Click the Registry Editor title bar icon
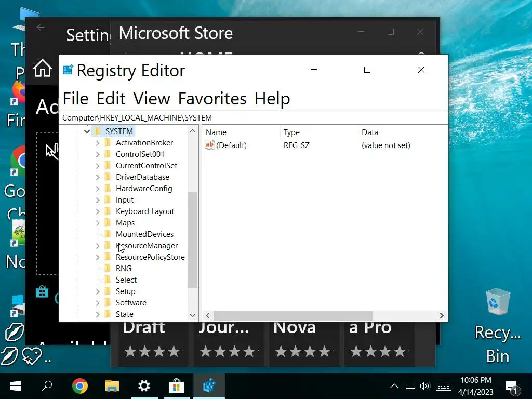The image size is (532, 399). pyautogui.click(x=68, y=70)
